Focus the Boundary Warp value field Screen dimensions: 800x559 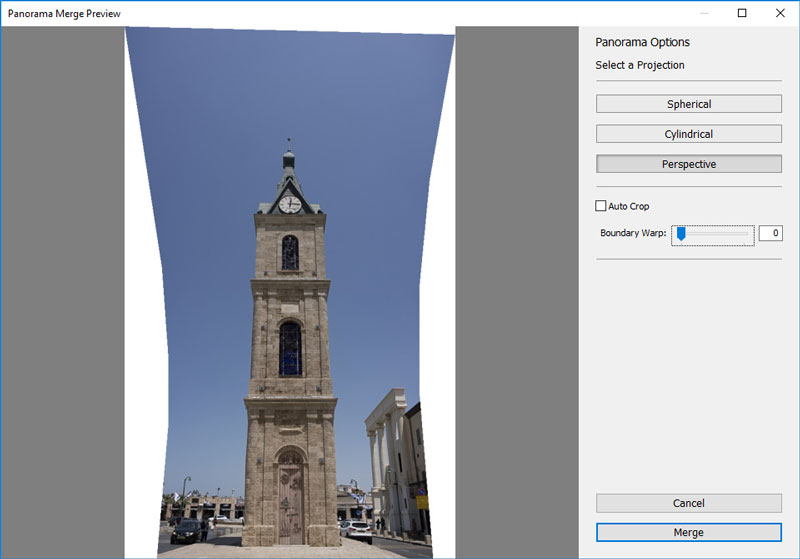click(769, 234)
